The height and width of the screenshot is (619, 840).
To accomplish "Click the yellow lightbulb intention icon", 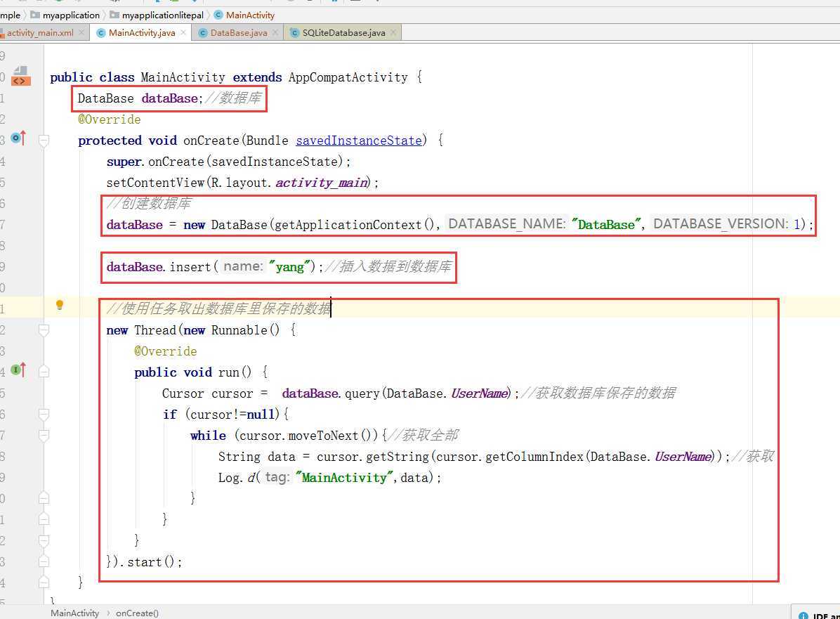I will 60,305.
